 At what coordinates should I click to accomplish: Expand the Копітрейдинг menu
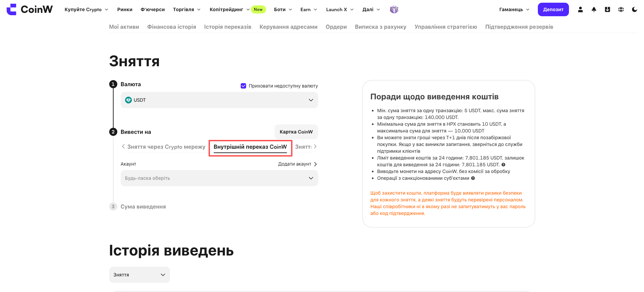click(x=230, y=9)
